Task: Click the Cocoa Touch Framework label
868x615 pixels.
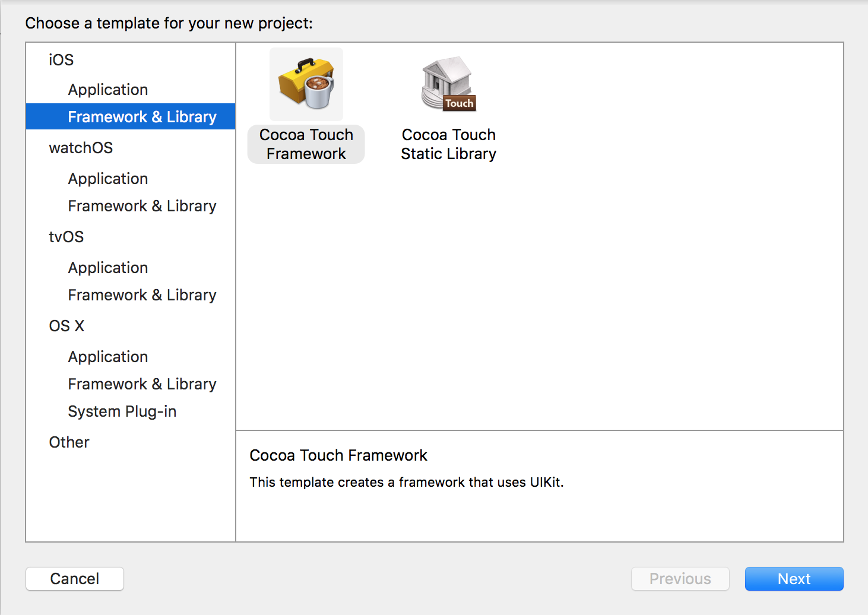Action: click(x=306, y=144)
